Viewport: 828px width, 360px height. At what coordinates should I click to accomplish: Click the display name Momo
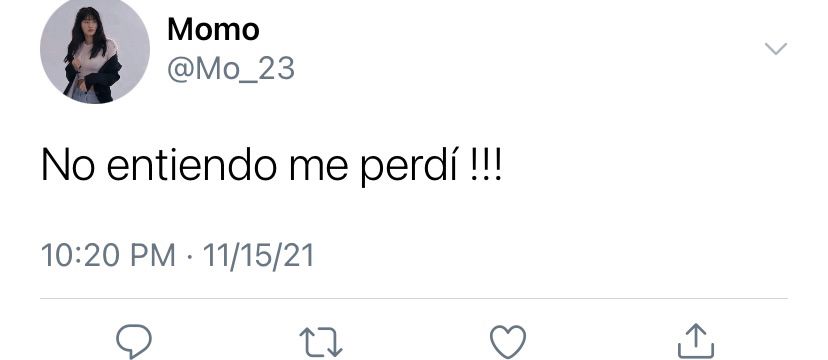[x=213, y=30]
